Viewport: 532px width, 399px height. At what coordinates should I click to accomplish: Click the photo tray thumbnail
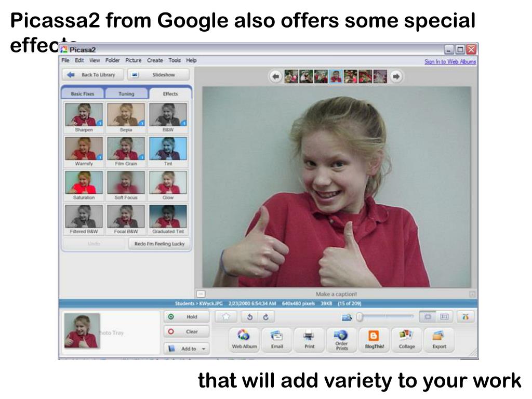pyautogui.click(x=82, y=330)
